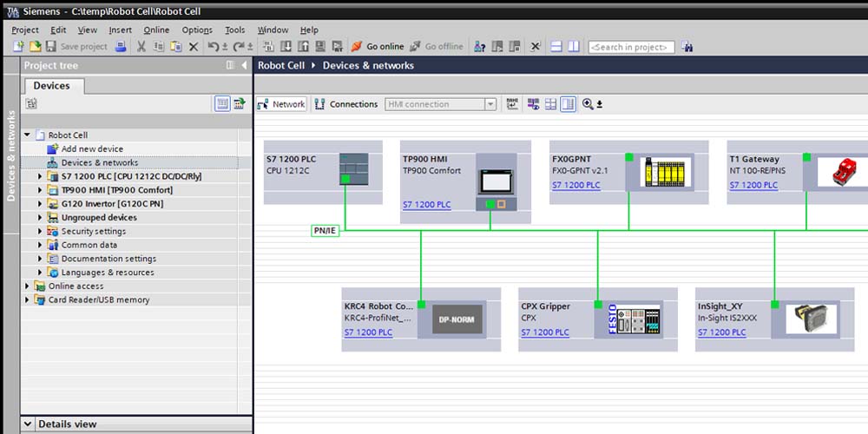The width and height of the screenshot is (868, 434).
Task: Open the Insert menu
Action: (120, 30)
